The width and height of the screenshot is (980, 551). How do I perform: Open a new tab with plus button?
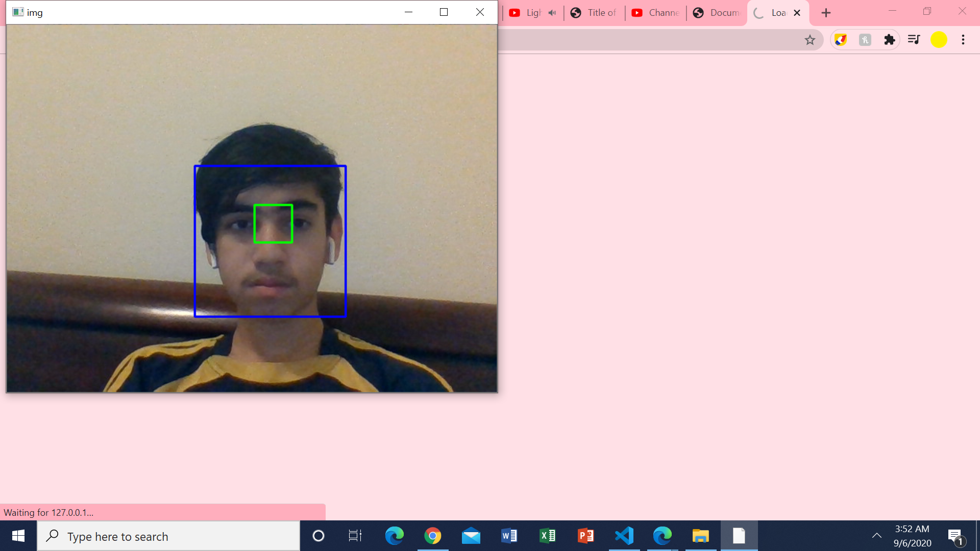[826, 13]
